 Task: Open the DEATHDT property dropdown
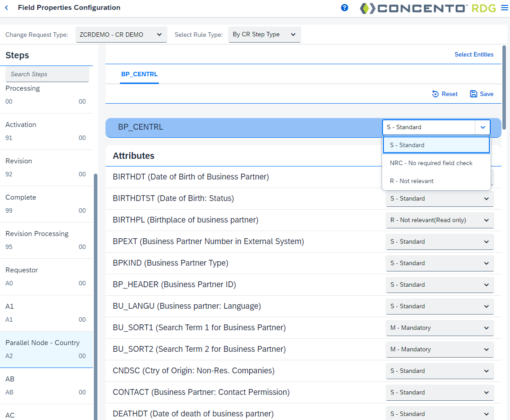[x=440, y=413]
